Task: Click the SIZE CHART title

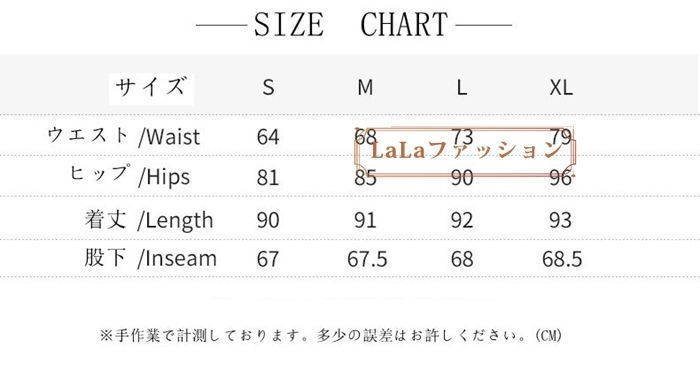Action: pos(351,25)
